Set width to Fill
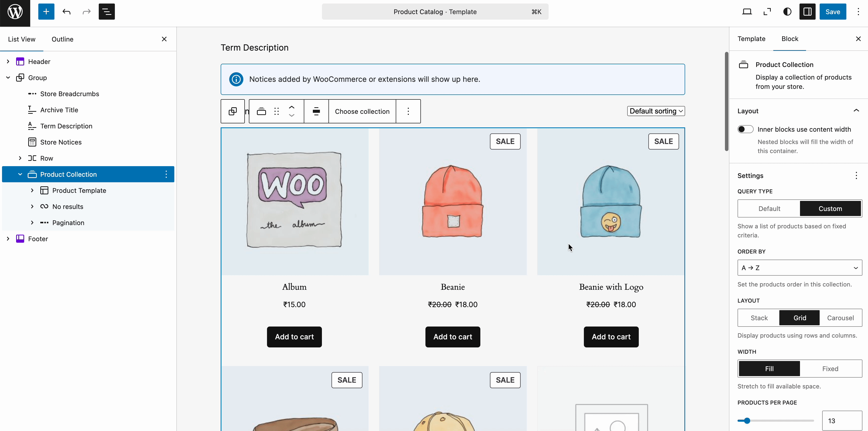 [x=769, y=369]
